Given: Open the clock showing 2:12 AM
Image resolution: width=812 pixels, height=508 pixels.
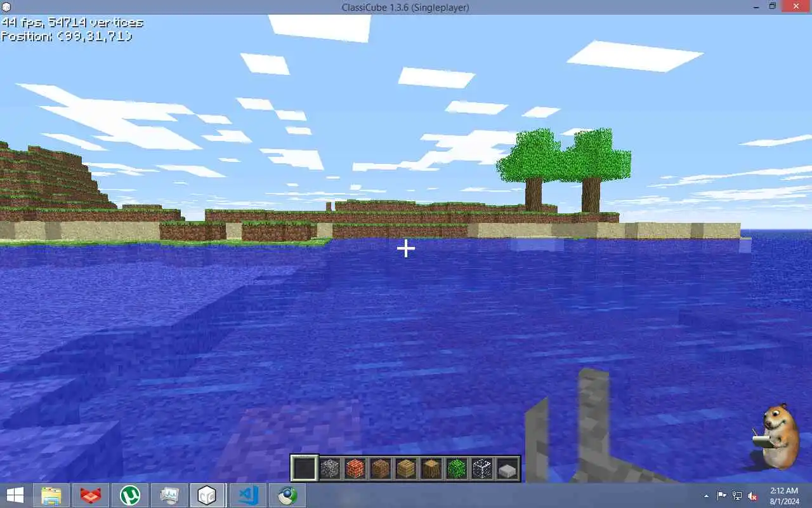Looking at the screenshot, I should (784, 496).
